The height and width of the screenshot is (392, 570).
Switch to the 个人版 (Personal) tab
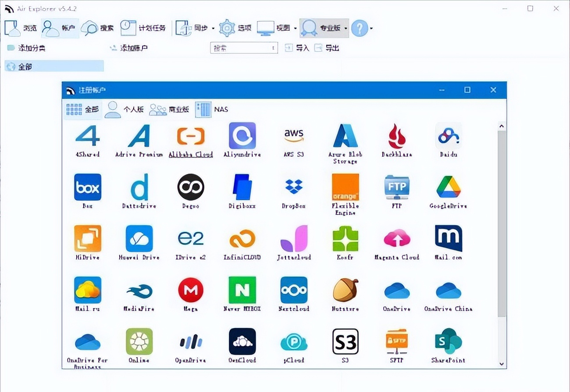click(125, 109)
